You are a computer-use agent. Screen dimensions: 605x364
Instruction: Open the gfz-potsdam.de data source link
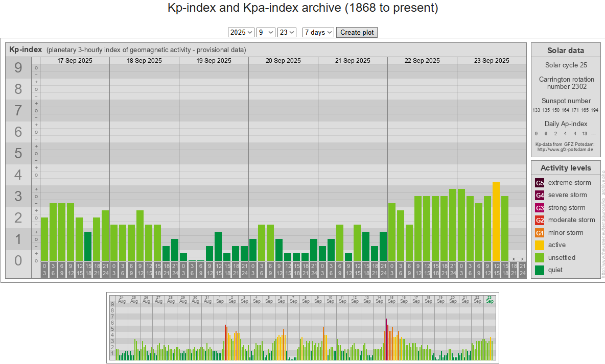click(566, 150)
